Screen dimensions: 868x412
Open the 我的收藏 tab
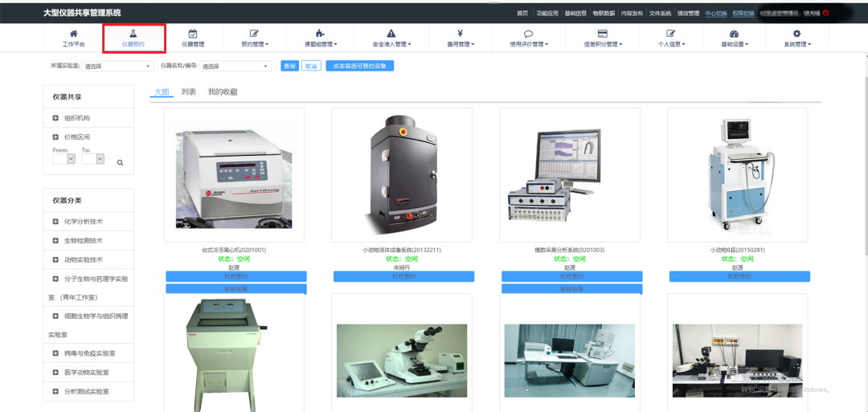click(x=223, y=92)
